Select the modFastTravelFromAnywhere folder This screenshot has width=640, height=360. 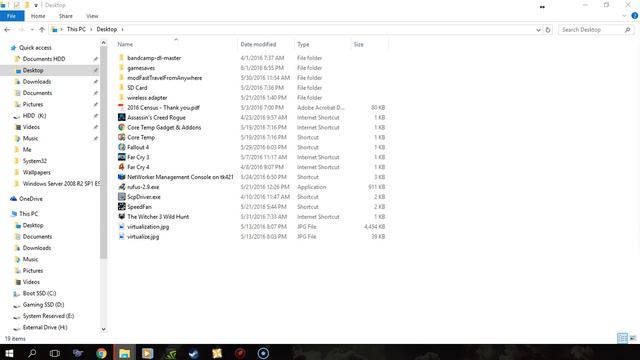pos(164,78)
